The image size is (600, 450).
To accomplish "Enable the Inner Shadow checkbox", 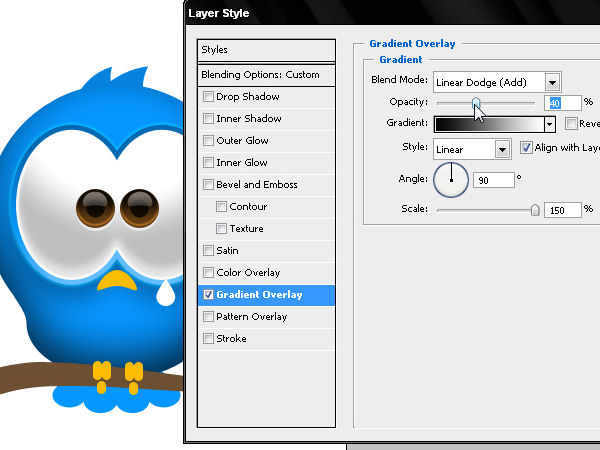I will pyautogui.click(x=208, y=118).
